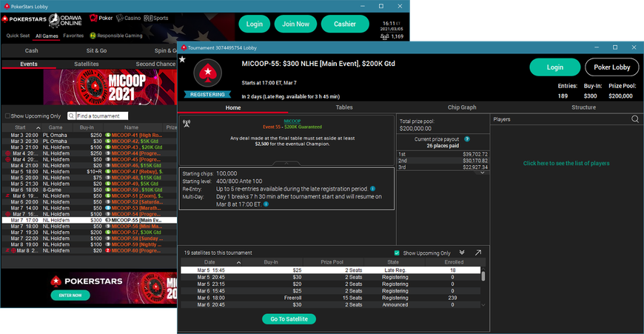Click the Find a tournament input field

(x=102, y=116)
